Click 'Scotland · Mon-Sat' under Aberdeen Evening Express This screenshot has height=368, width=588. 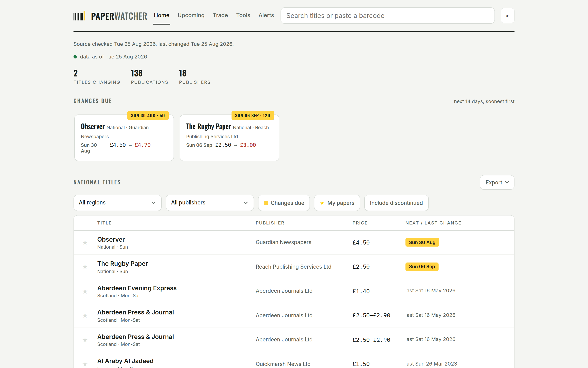[x=119, y=296]
